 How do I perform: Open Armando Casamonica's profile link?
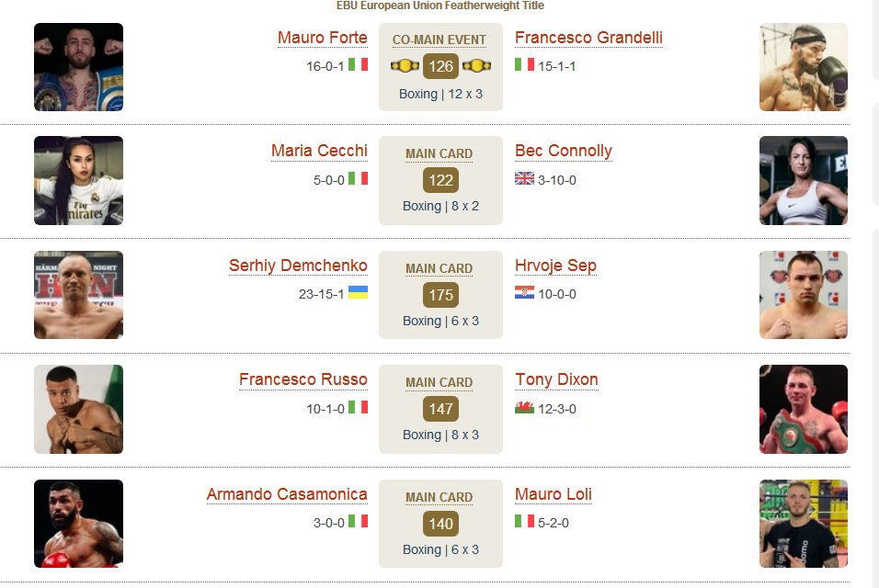pos(287,494)
